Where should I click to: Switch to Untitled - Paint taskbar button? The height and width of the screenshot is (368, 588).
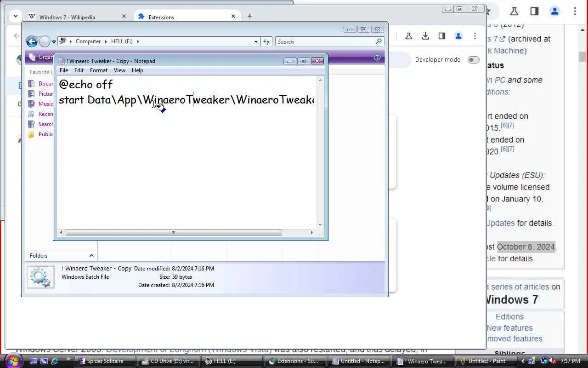[x=487, y=361]
